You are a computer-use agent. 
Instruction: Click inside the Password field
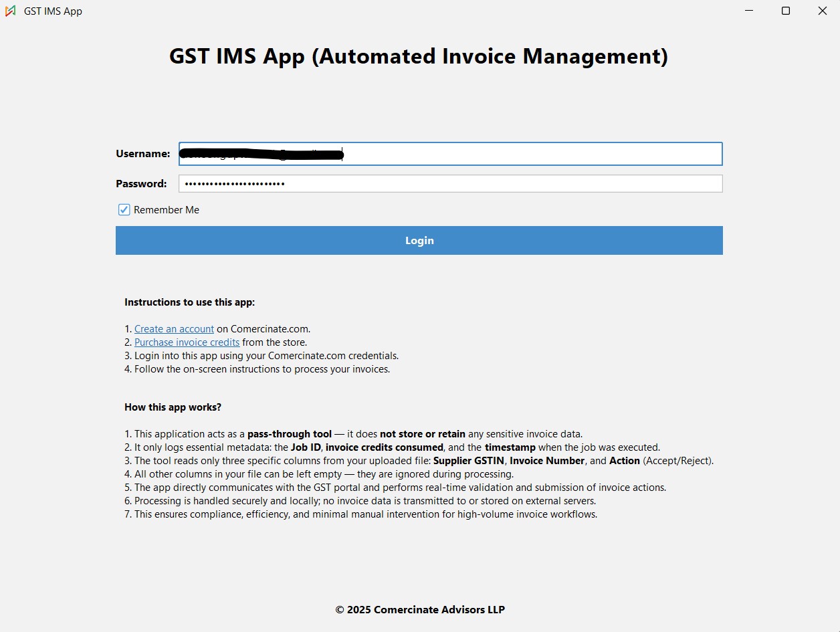tap(450, 183)
